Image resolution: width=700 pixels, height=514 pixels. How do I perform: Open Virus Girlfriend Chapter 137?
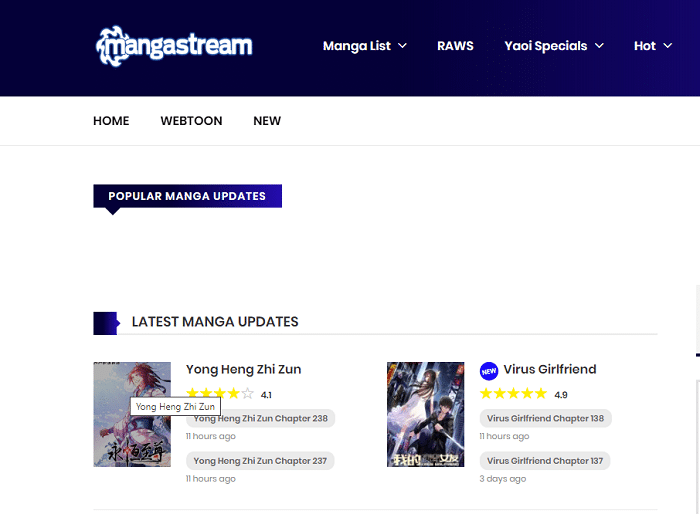point(545,461)
